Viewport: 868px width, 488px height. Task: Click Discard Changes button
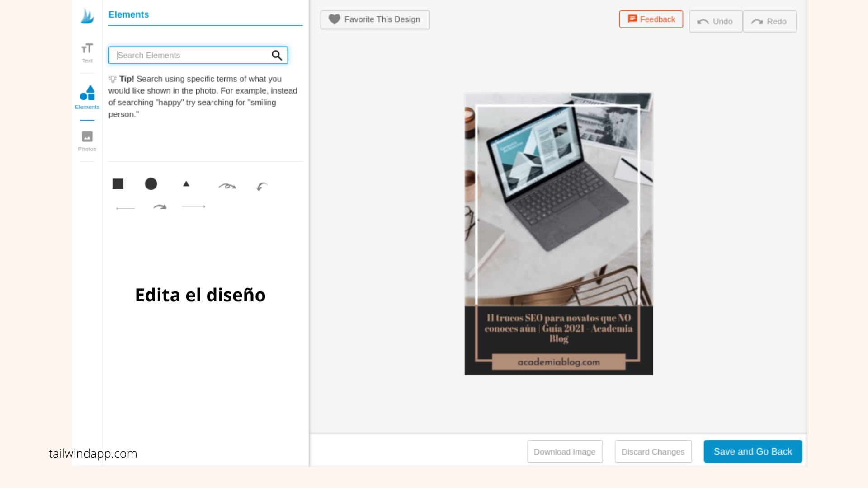click(x=653, y=451)
